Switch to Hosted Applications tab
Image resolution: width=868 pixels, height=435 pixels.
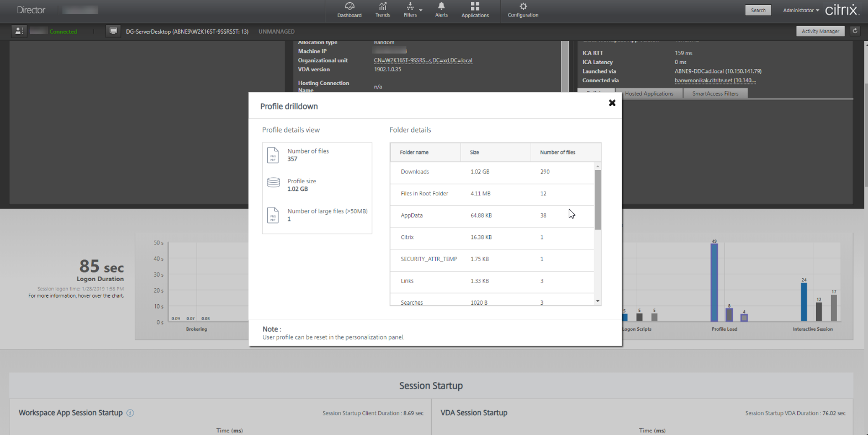pyautogui.click(x=649, y=94)
